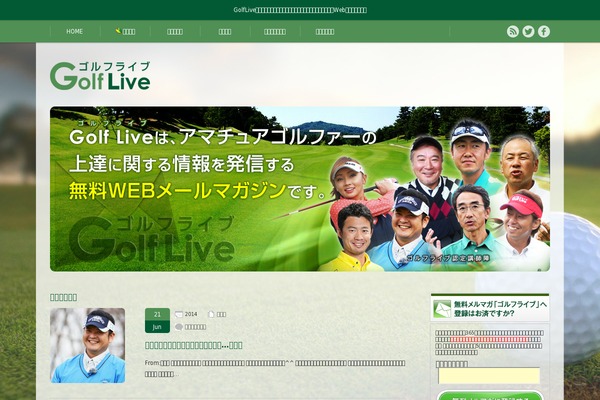Open the fourth navigation menu item

coord(225,32)
